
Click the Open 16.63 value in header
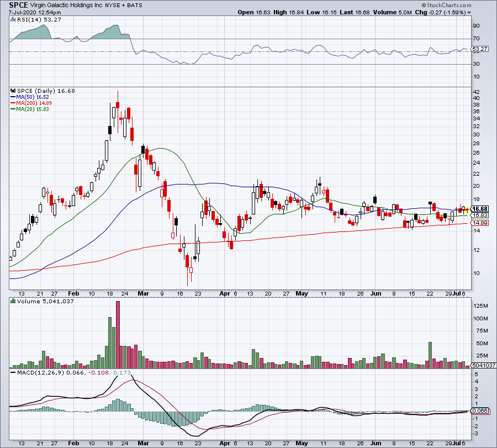point(254,12)
